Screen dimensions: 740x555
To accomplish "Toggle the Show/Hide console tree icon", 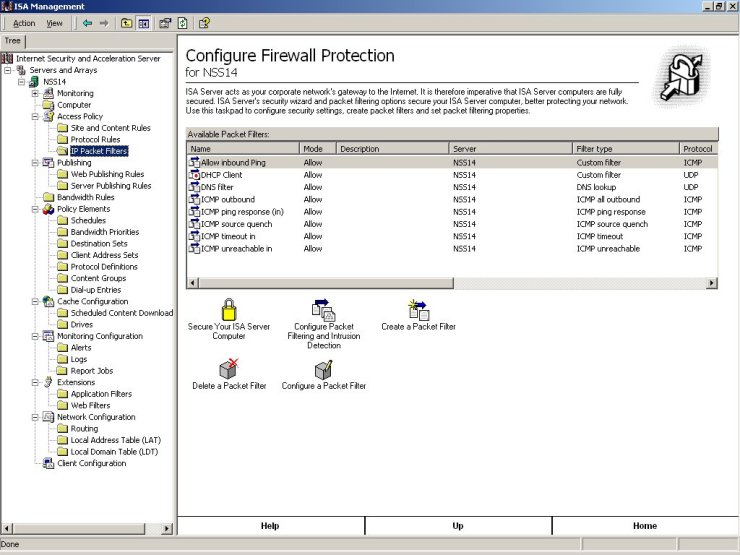I will click(x=143, y=23).
